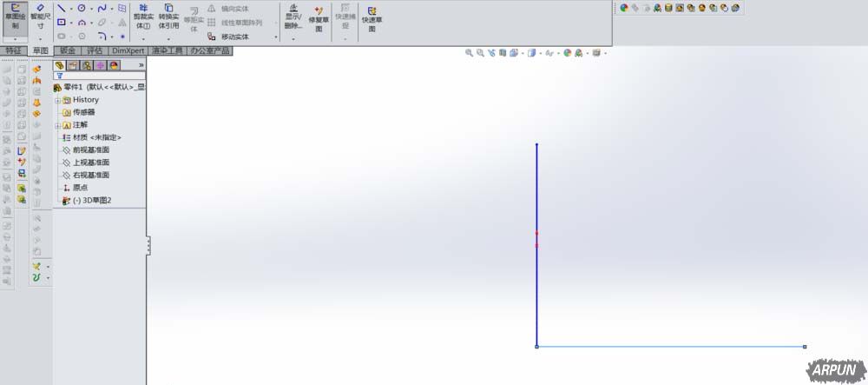This screenshot has width=868, height=385.
Task: Click the Section View icon
Action: [502, 53]
